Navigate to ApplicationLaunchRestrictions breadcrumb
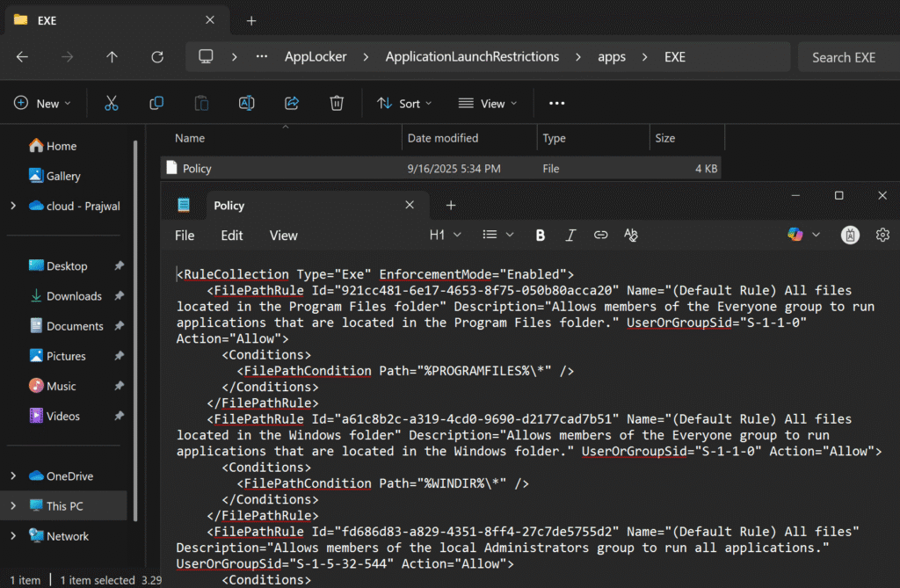Image resolution: width=900 pixels, height=588 pixels. 472,57
